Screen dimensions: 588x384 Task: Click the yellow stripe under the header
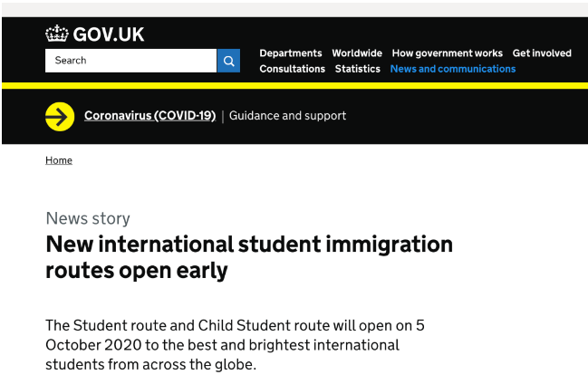click(294, 86)
